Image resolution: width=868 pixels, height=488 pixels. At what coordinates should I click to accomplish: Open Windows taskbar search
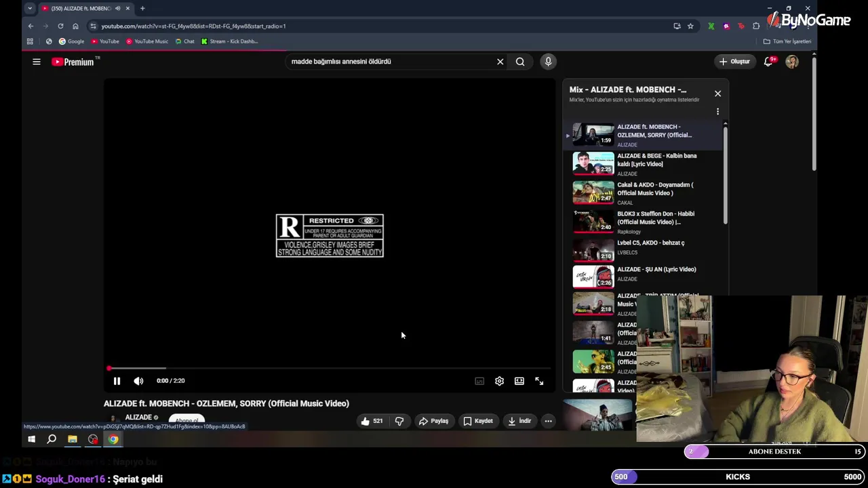[x=52, y=439]
